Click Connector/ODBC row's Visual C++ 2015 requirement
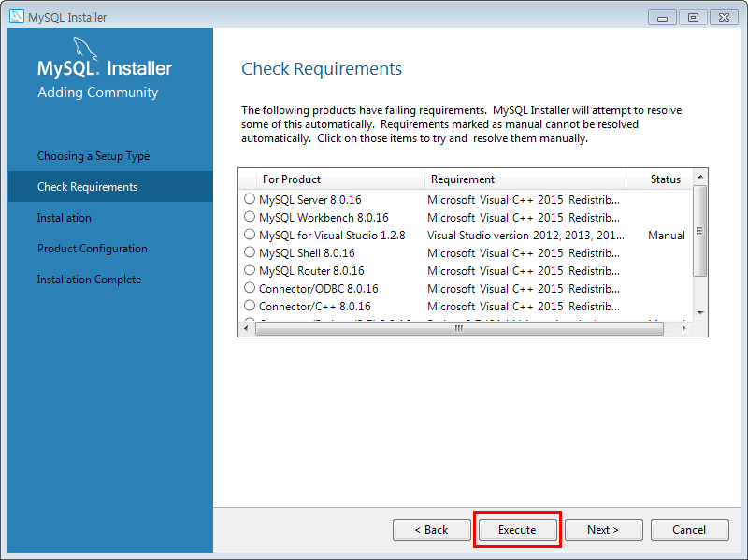748x560 pixels. pos(524,289)
